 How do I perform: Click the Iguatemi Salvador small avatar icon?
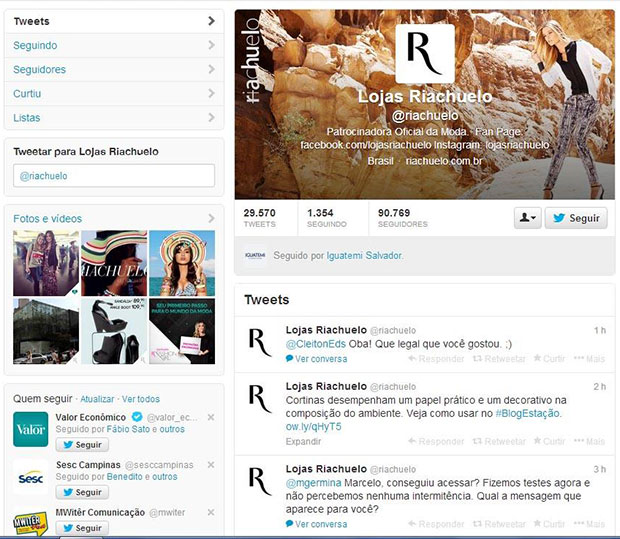click(255, 255)
